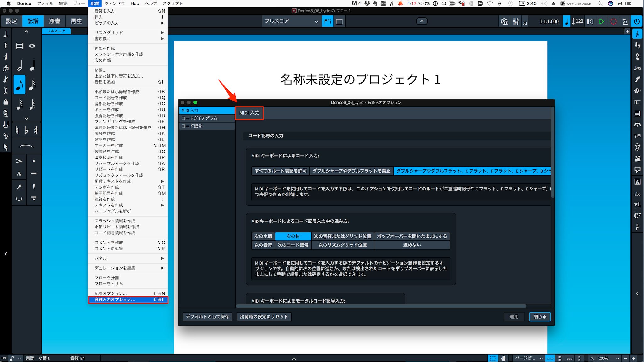
Task: Click the 出荷時の設定にリセット button
Action: (264, 316)
